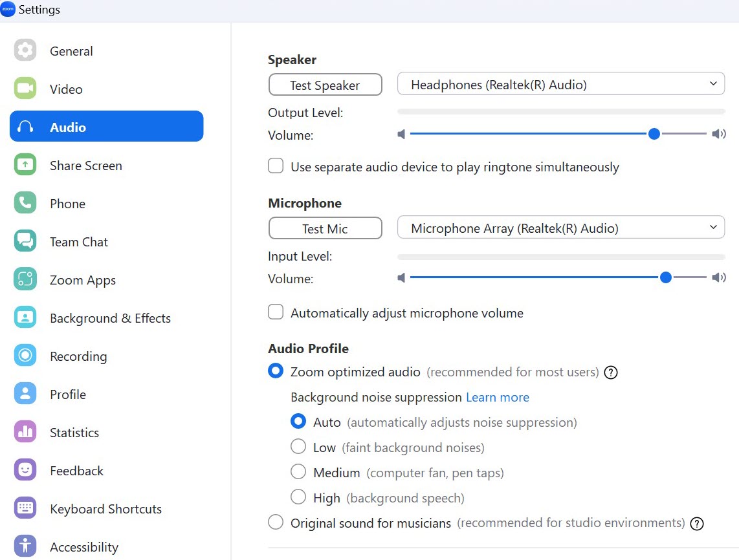
Task: Click the speaker volume slider handle
Action: point(654,134)
